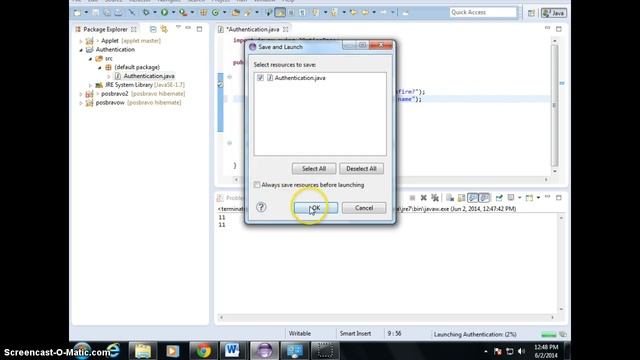This screenshot has height=360, width=640.
Task: Collapse the src folder node
Action: [90, 59]
